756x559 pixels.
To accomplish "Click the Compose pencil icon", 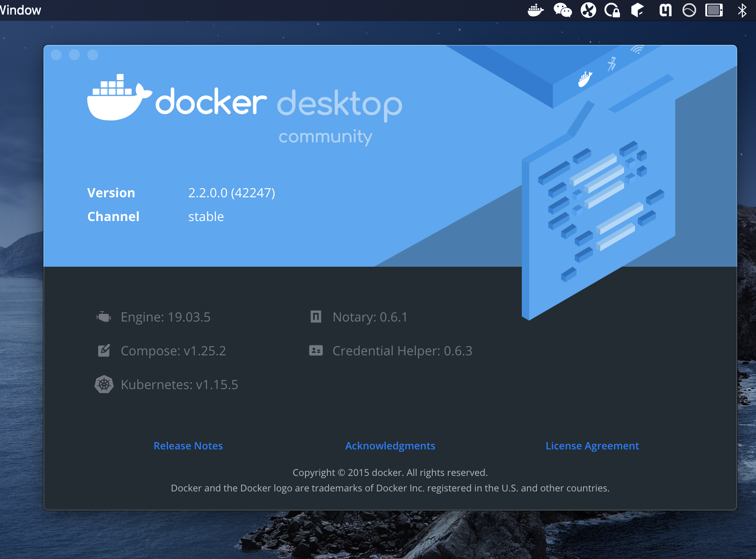I will pos(104,350).
